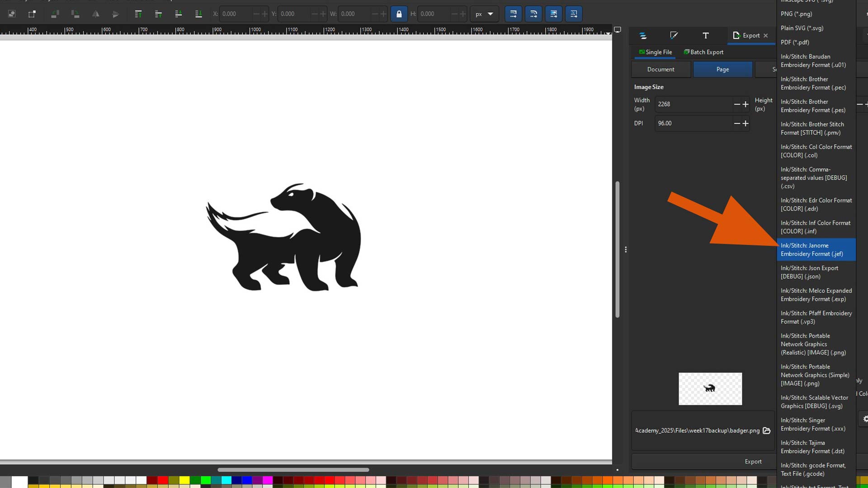Viewport: 868px width, 488px height.
Task: Select Ink/Stitch Singer .xxx format
Action: [816, 424]
